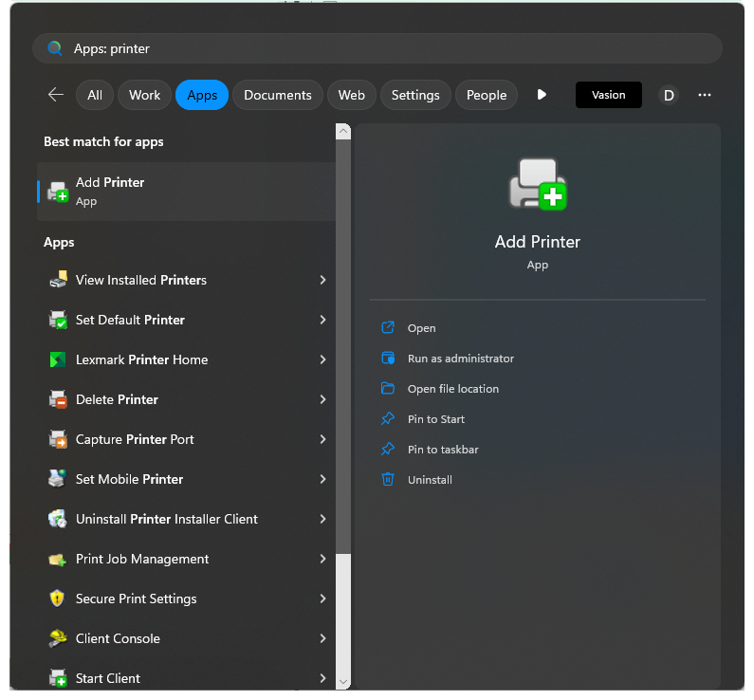
Task: Click the Print Job Management icon
Action: click(58, 559)
